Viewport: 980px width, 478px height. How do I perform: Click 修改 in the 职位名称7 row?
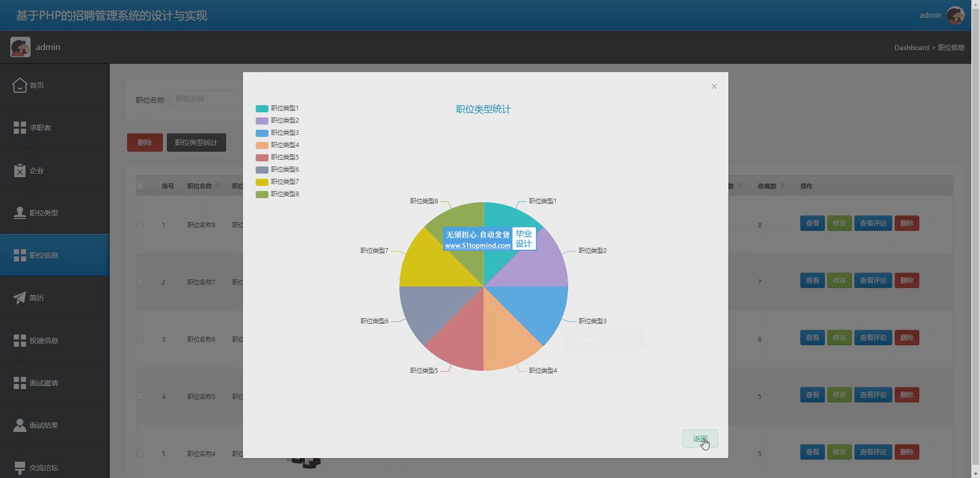[x=839, y=280]
